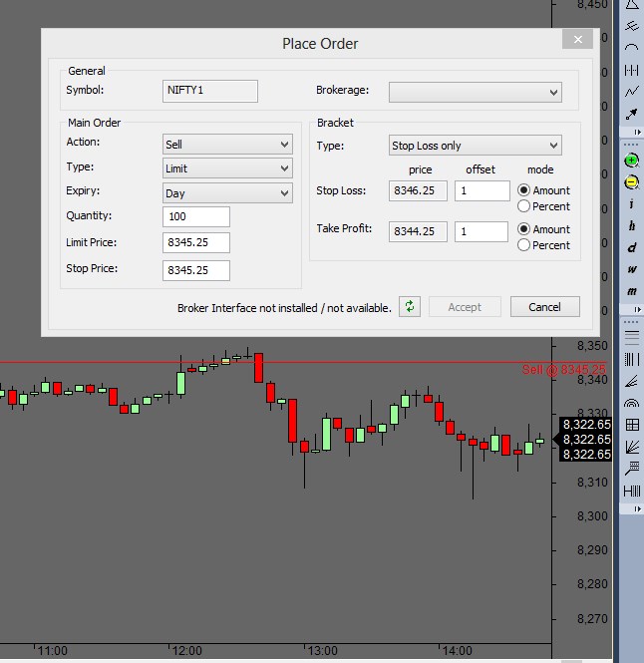Viewport: 644px width, 663px height.
Task: Close the Place Order dialog
Action: coord(577,39)
